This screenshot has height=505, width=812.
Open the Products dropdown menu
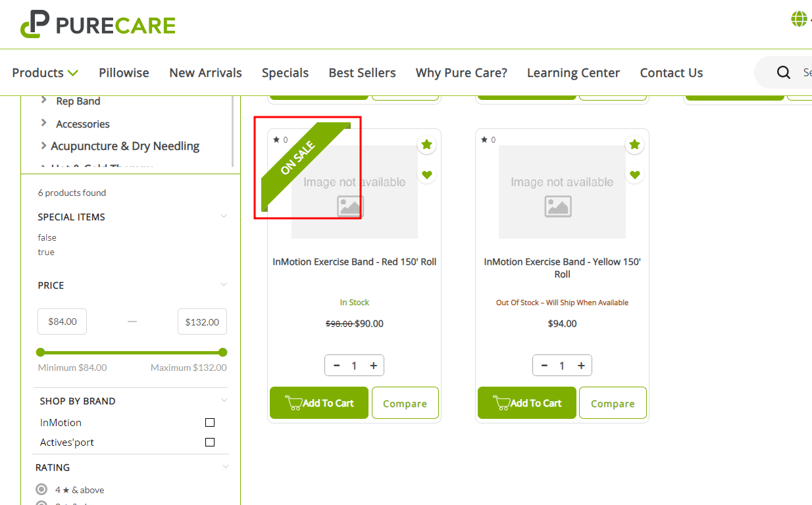point(45,73)
